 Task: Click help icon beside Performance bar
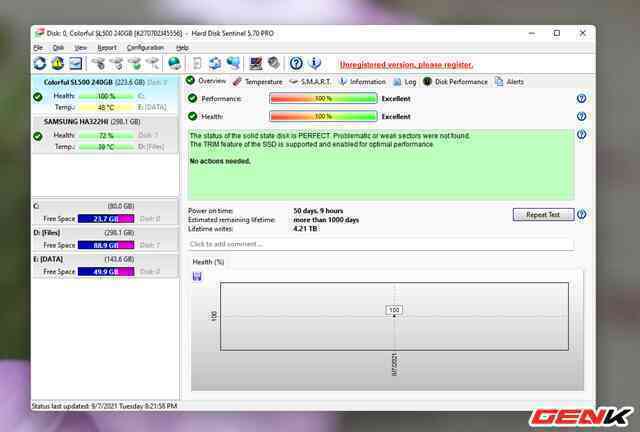coord(582,98)
